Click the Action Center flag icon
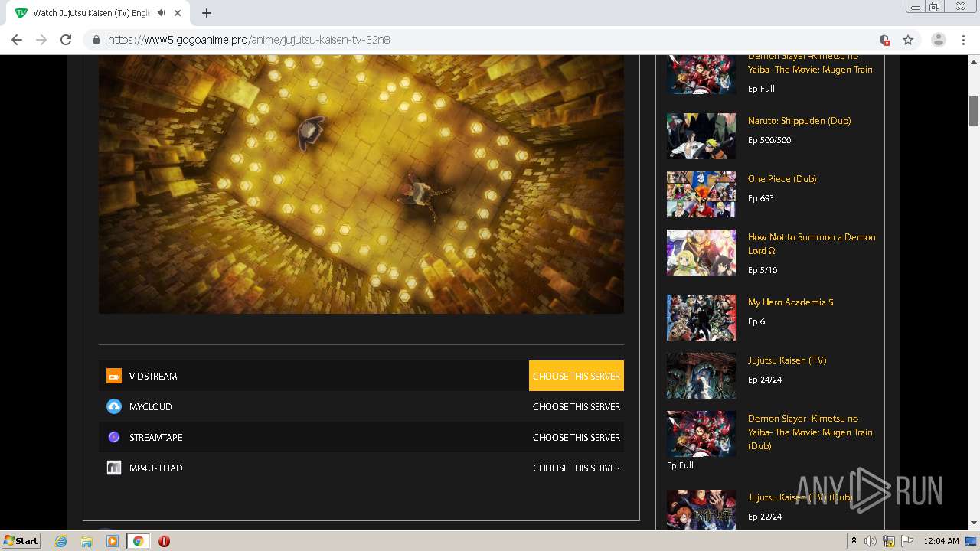 pos(906,541)
